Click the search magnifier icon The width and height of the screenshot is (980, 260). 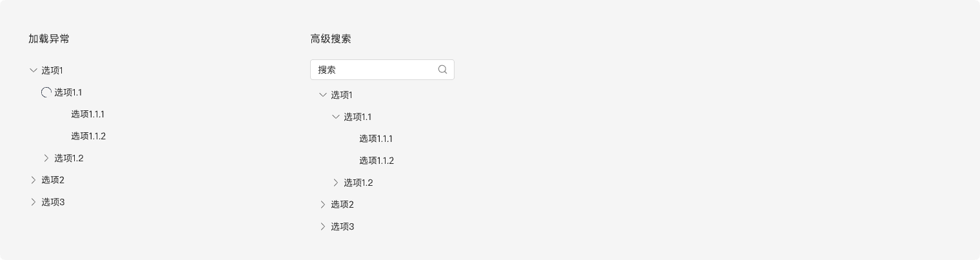(x=442, y=70)
